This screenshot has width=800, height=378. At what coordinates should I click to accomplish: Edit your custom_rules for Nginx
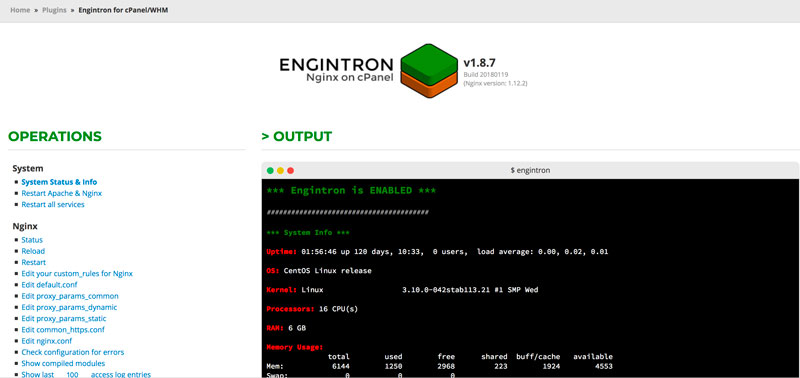pyautogui.click(x=77, y=273)
